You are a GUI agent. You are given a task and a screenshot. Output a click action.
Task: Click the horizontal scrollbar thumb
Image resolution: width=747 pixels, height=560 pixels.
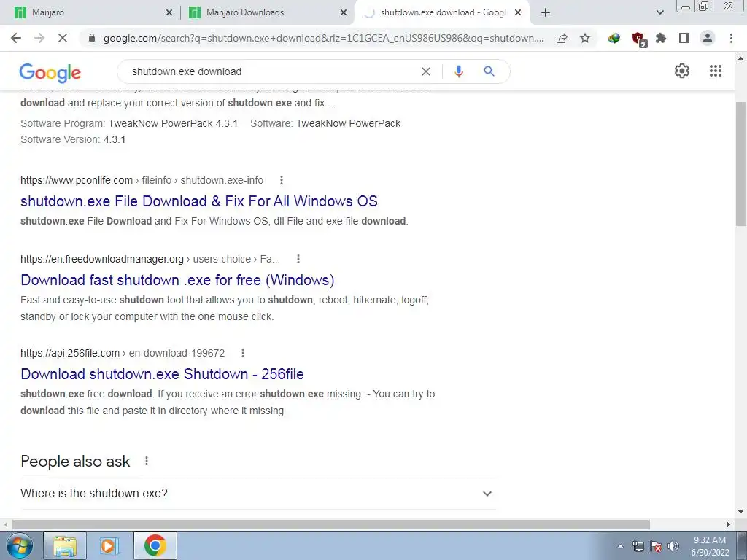point(331,524)
